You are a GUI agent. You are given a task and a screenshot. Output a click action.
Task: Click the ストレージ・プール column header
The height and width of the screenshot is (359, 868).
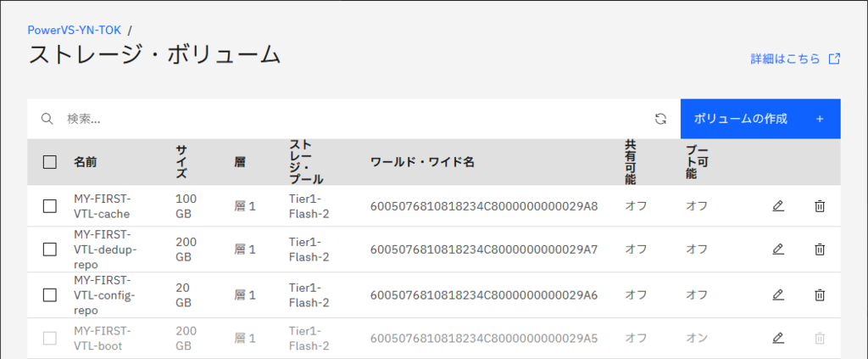tap(306, 162)
